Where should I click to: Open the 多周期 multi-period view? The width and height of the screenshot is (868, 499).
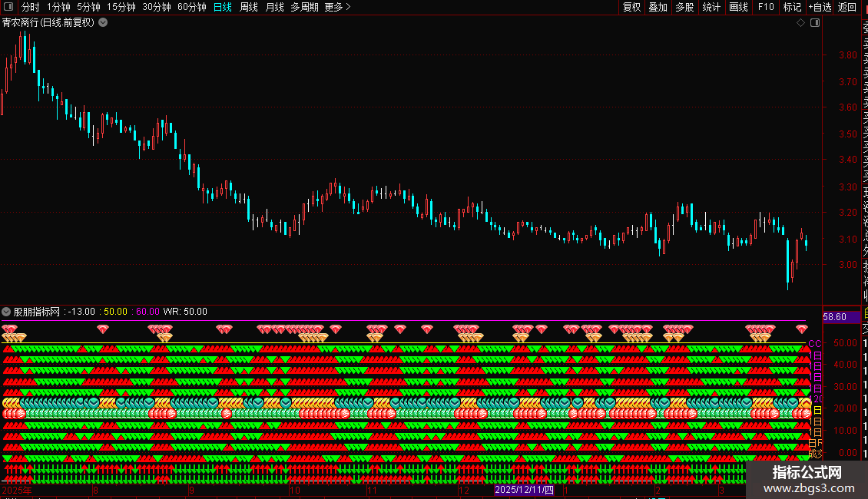[304, 7]
